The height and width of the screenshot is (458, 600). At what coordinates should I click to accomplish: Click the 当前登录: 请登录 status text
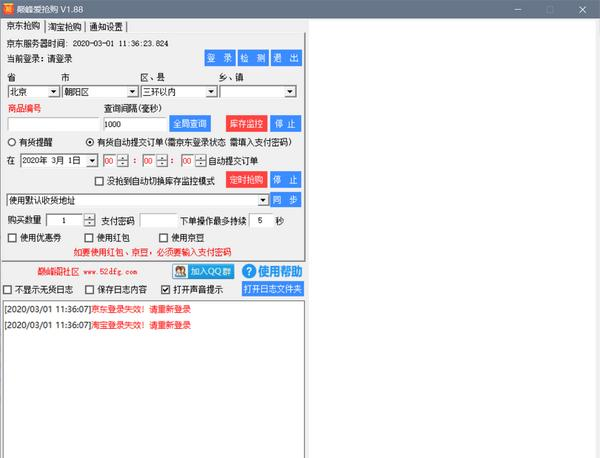tap(39, 59)
